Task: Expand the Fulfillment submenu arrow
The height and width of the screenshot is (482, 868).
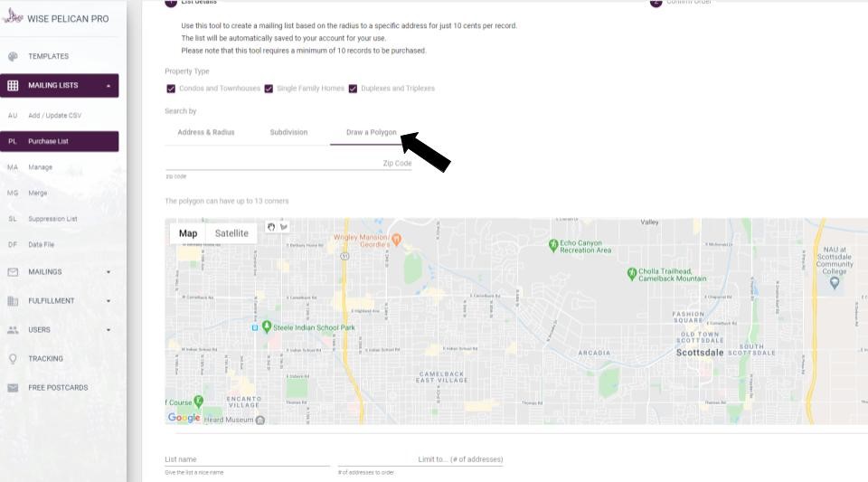Action: (108, 301)
